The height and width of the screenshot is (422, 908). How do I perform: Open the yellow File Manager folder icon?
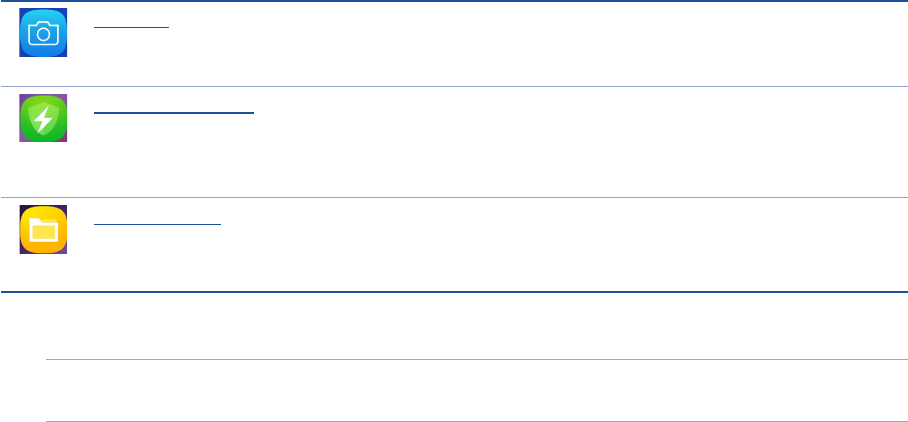[x=43, y=230]
